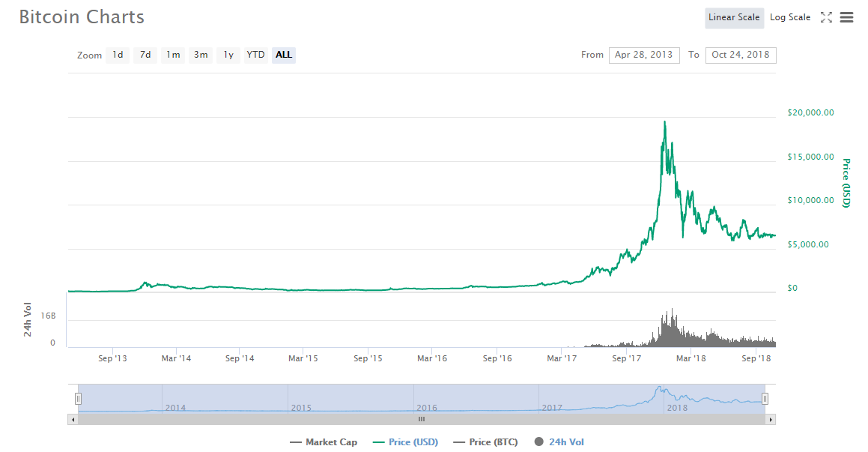
Task: Toggle Price (USD) series in legend
Action: click(406, 442)
